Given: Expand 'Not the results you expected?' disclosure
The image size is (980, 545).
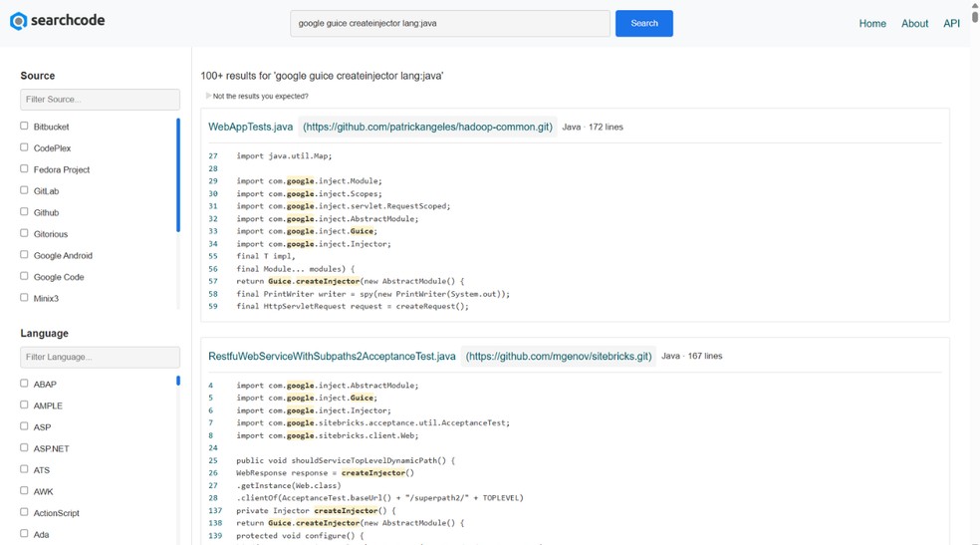Looking at the screenshot, I should [257, 97].
